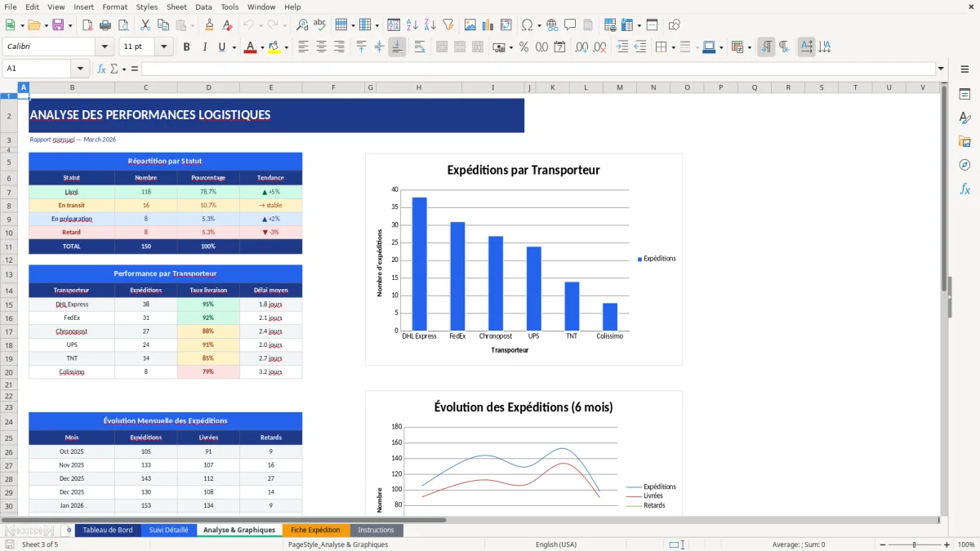This screenshot has height=551, width=980.
Task: Open the sidebar settings hamburger button
Action: click(964, 70)
